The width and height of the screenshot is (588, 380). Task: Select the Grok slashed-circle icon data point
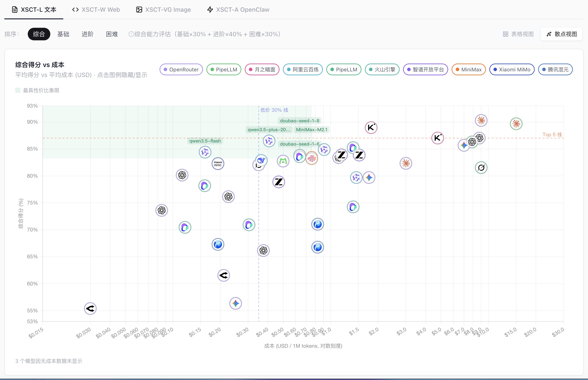(481, 168)
